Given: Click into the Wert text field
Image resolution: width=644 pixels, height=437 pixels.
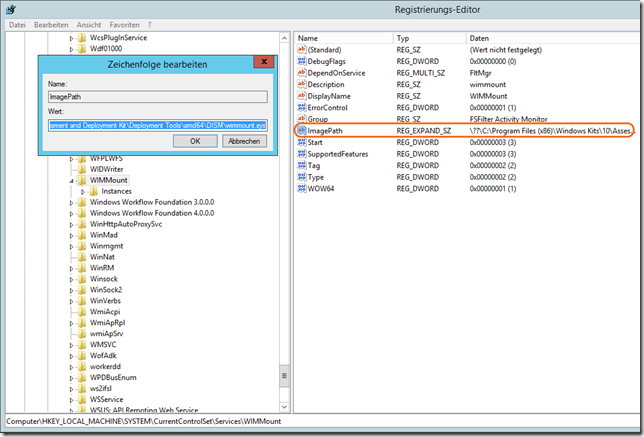Looking at the screenshot, I should (x=157, y=126).
